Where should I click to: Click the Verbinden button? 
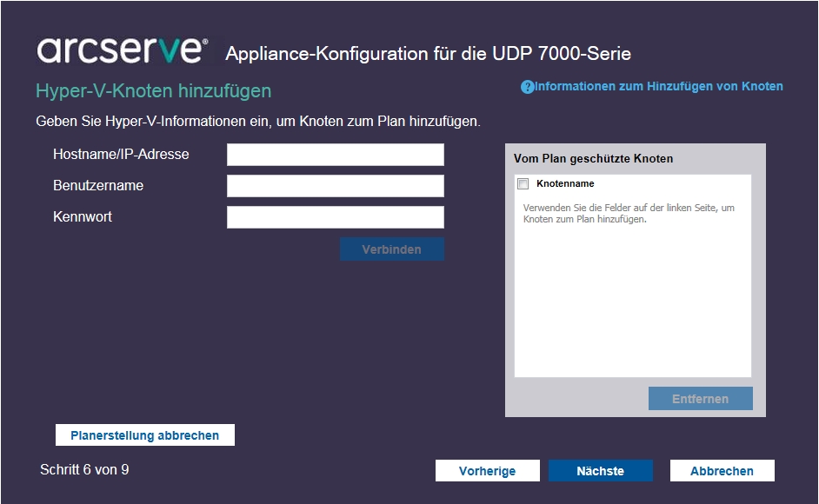[x=392, y=249]
